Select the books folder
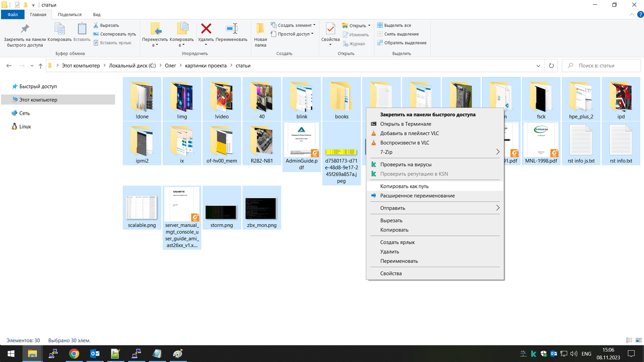Viewport: 644px width, 362px height. 341,99
